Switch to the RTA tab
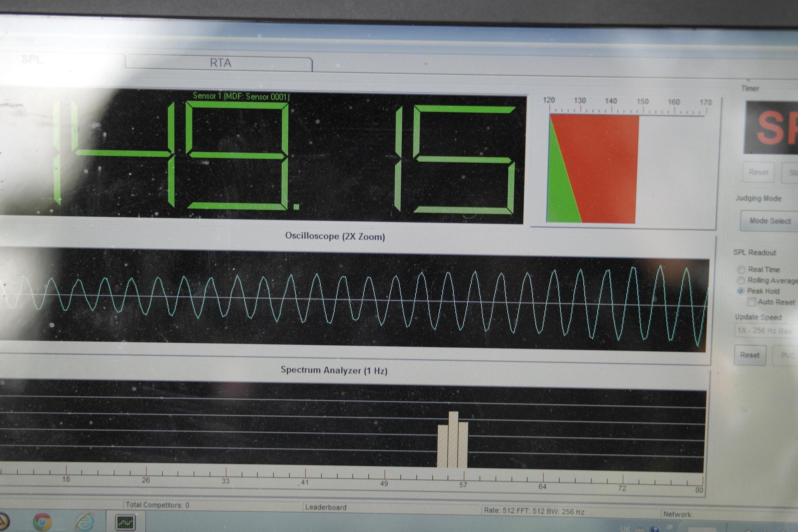Image resolution: width=798 pixels, height=532 pixels. [220, 63]
